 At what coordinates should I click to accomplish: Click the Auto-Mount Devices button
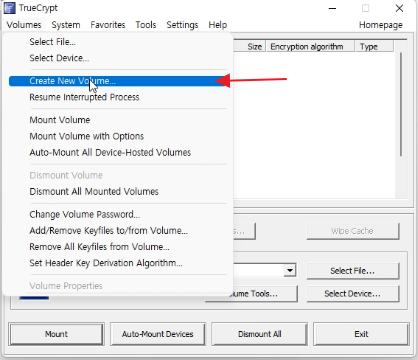tap(157, 334)
